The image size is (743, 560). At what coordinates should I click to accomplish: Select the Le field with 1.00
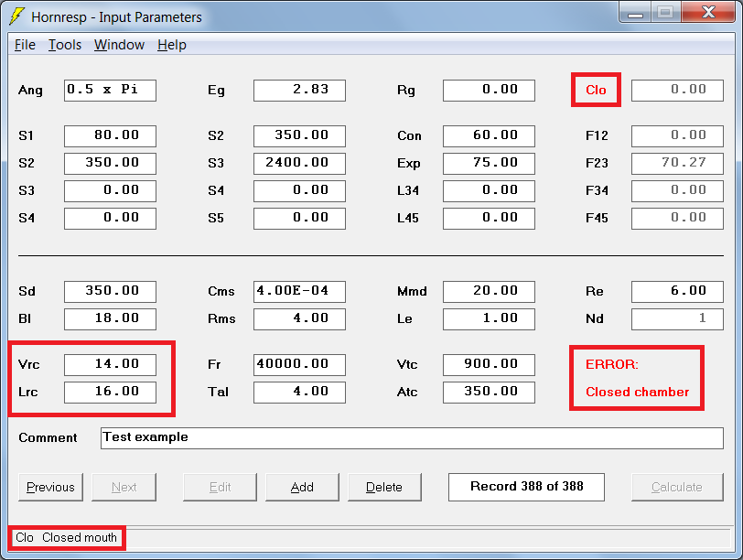coord(489,318)
